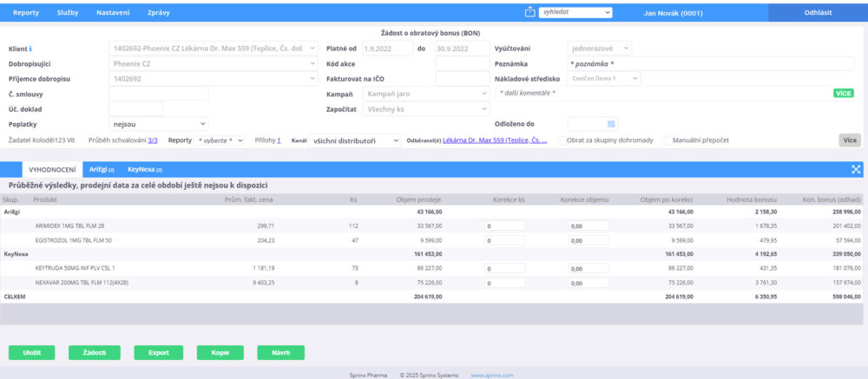Open the vyhledat search dropdown

tap(575, 13)
